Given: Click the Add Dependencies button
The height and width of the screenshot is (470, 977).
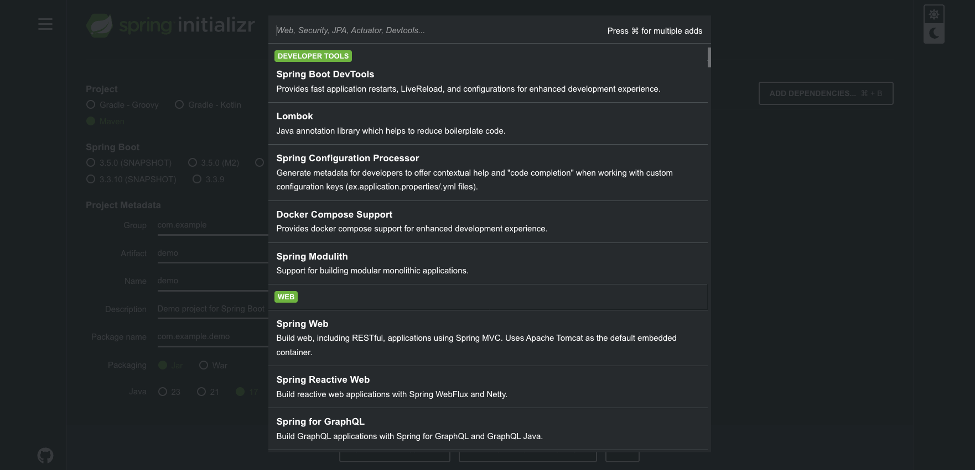Looking at the screenshot, I should click(x=826, y=94).
